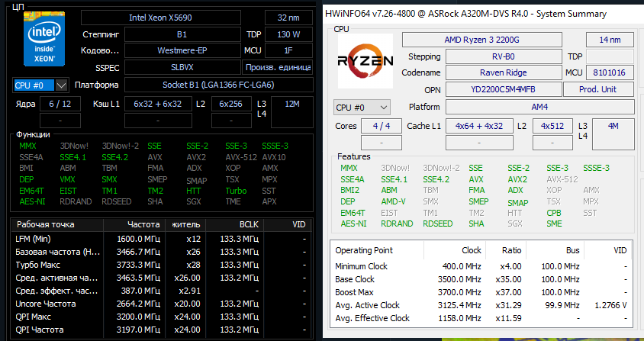Select the Avg. Effective Clock row
This screenshot has width=644, height=341.
click(x=481, y=318)
